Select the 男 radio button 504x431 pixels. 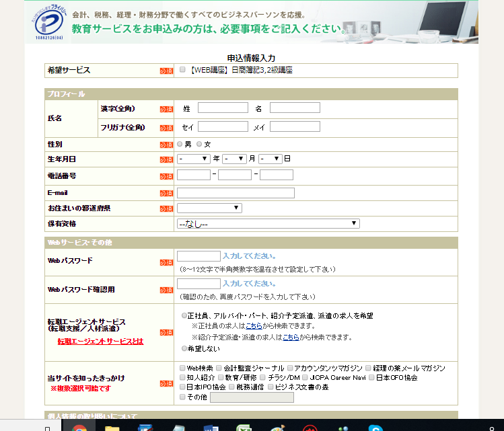180,144
